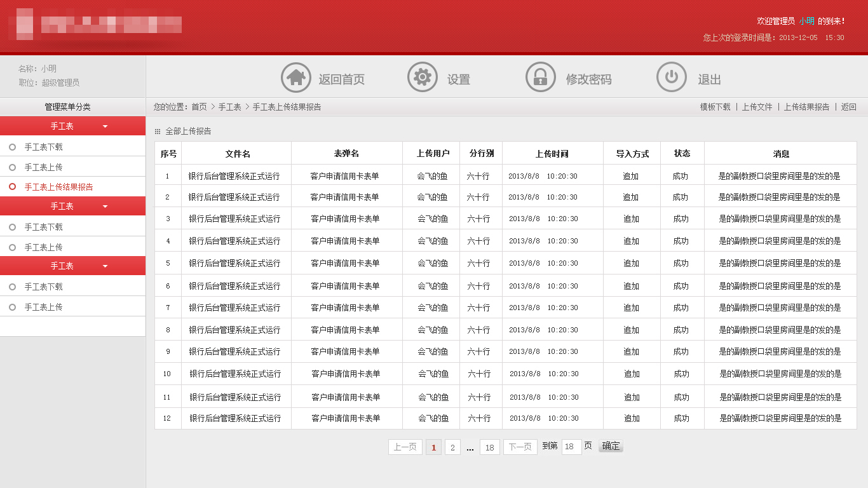Click the 修改密码 label
The image size is (868, 488).
[x=589, y=79]
